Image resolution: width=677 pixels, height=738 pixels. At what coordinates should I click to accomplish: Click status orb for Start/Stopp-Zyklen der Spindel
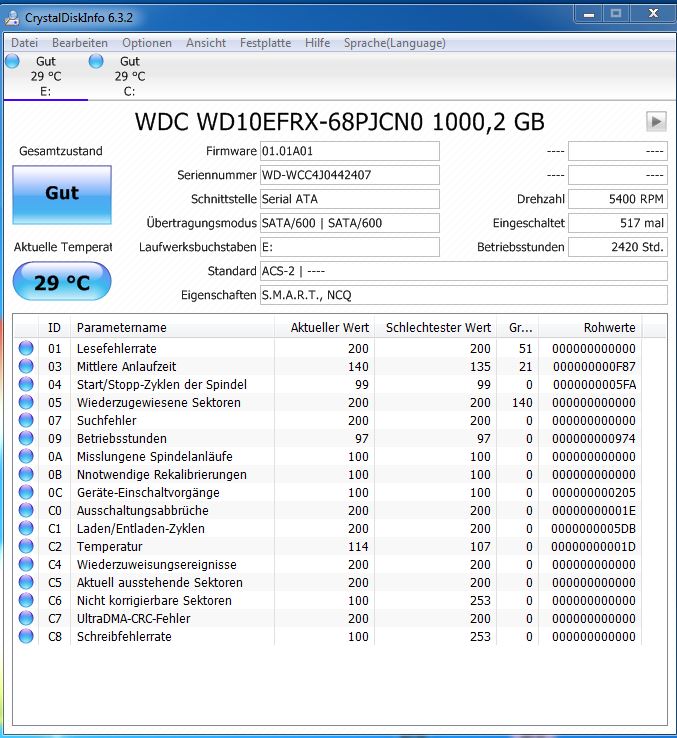(x=26, y=384)
